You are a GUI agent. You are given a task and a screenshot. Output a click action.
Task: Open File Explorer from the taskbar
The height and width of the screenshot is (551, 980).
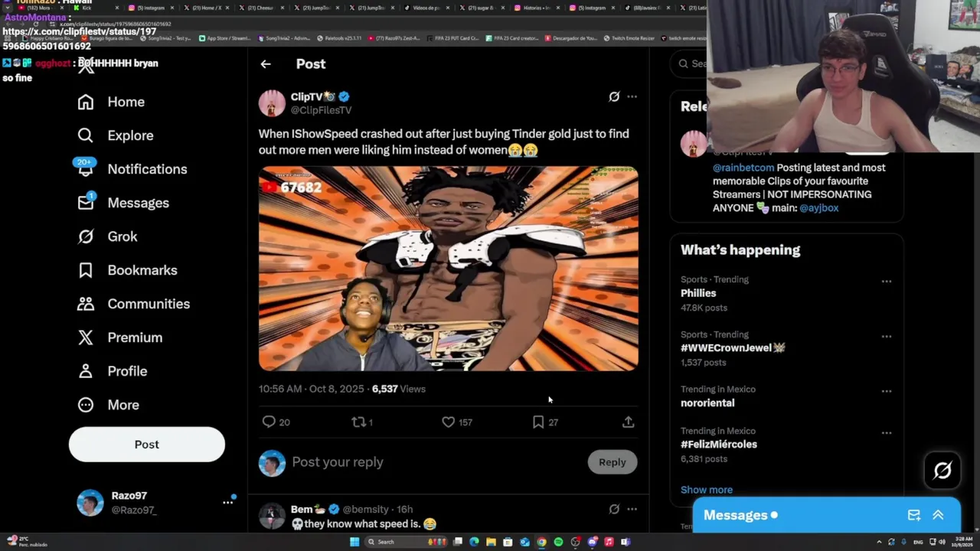pyautogui.click(x=491, y=542)
